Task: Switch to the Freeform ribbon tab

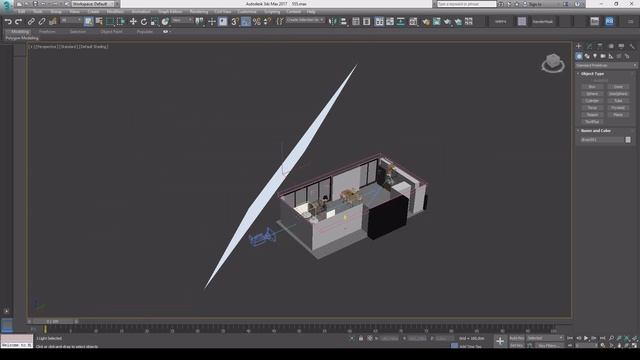Action: [x=47, y=32]
